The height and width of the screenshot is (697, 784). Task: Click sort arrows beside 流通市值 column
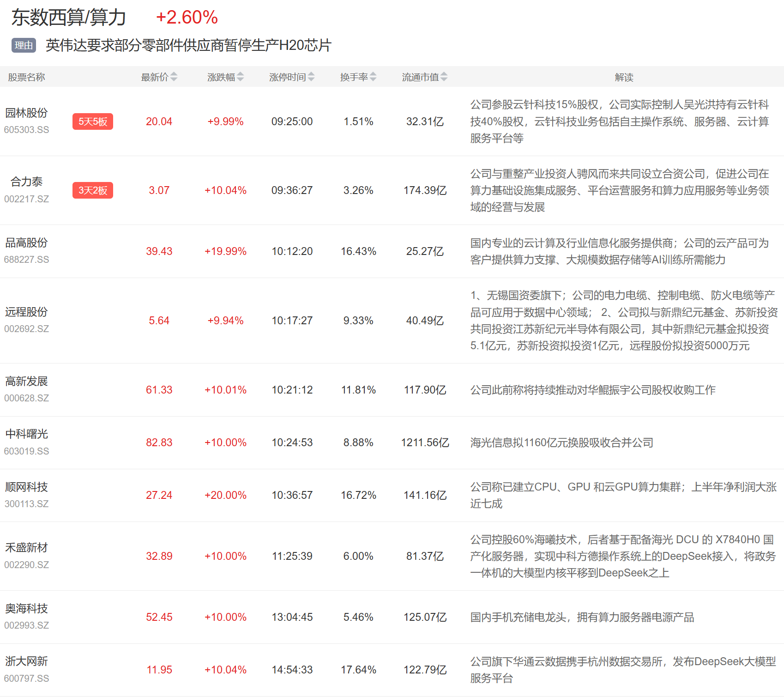(444, 77)
